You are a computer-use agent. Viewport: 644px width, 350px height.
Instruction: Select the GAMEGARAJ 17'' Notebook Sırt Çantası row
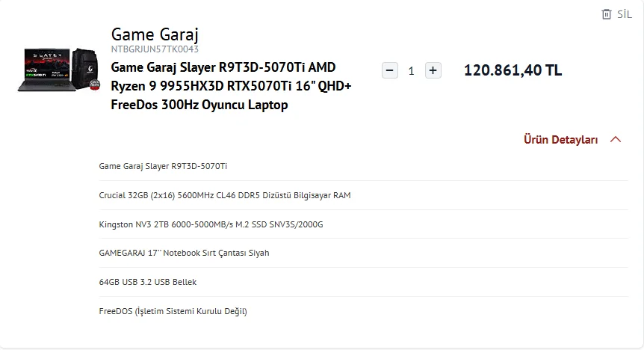pos(363,253)
